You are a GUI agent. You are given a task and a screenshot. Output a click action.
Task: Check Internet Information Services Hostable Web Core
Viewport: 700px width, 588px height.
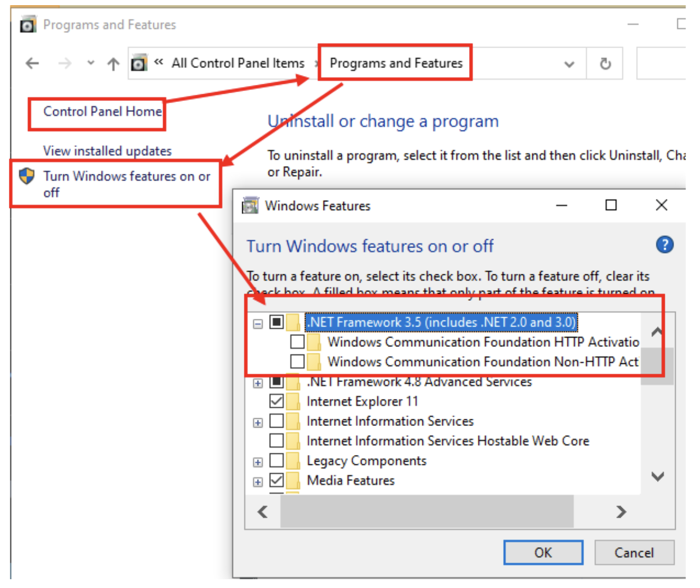277,440
